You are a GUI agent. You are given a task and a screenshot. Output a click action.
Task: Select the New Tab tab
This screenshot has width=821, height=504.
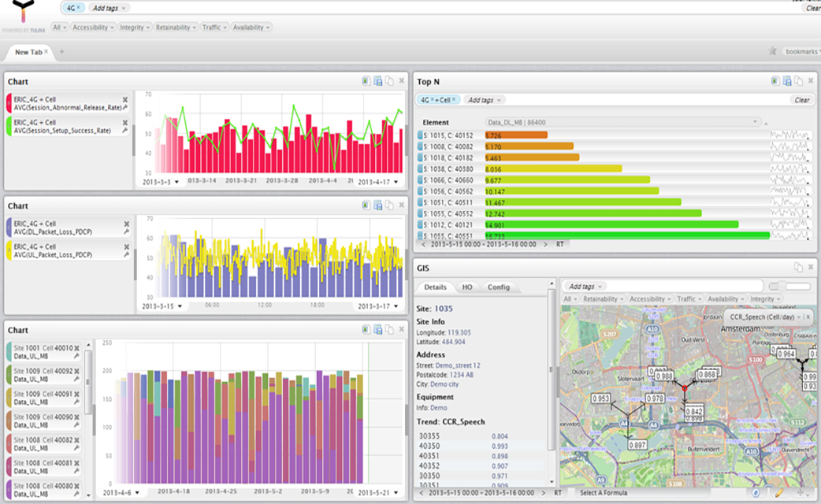(x=28, y=52)
